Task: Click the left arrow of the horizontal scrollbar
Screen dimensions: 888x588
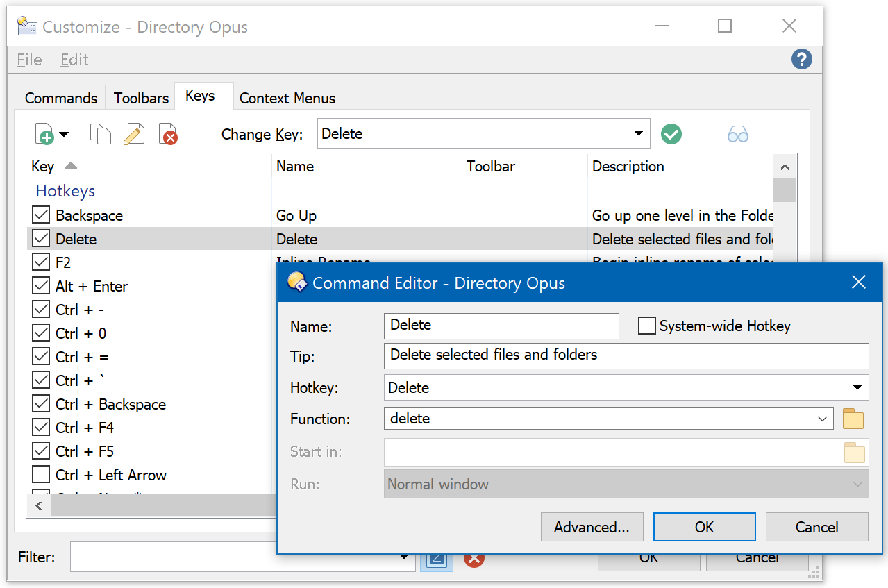Action: click(39, 505)
